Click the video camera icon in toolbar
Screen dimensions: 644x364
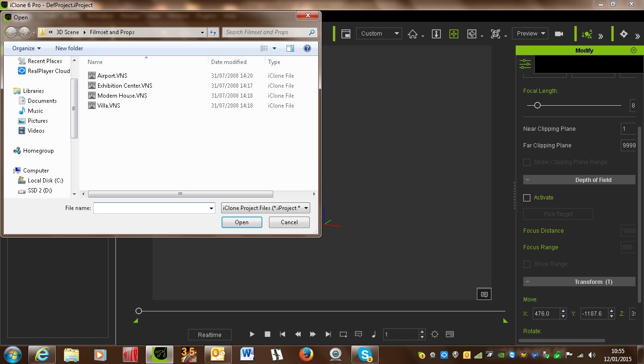click(559, 34)
